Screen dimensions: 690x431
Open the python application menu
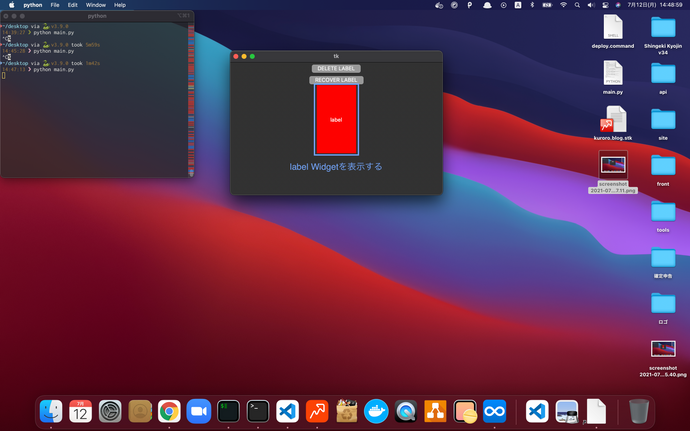(33, 5)
